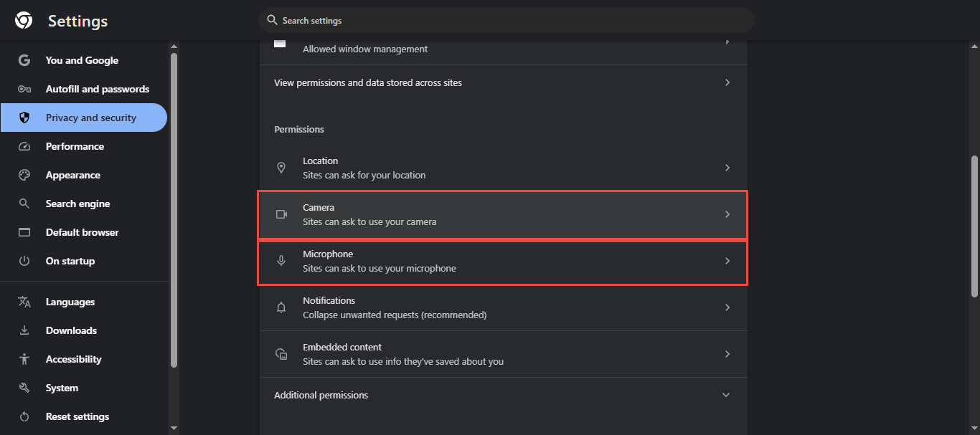The width and height of the screenshot is (980, 435).
Task: Open Notifications via its chevron arrow
Action: (x=727, y=307)
